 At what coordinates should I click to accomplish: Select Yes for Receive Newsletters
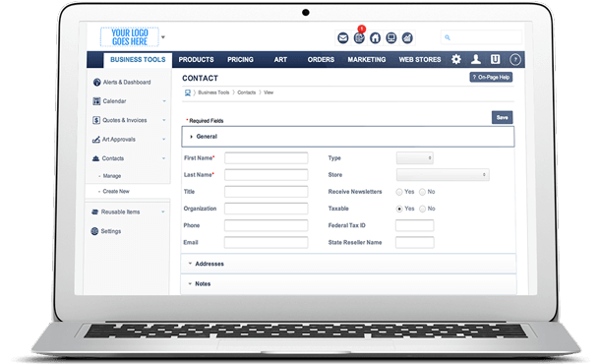[x=399, y=192]
